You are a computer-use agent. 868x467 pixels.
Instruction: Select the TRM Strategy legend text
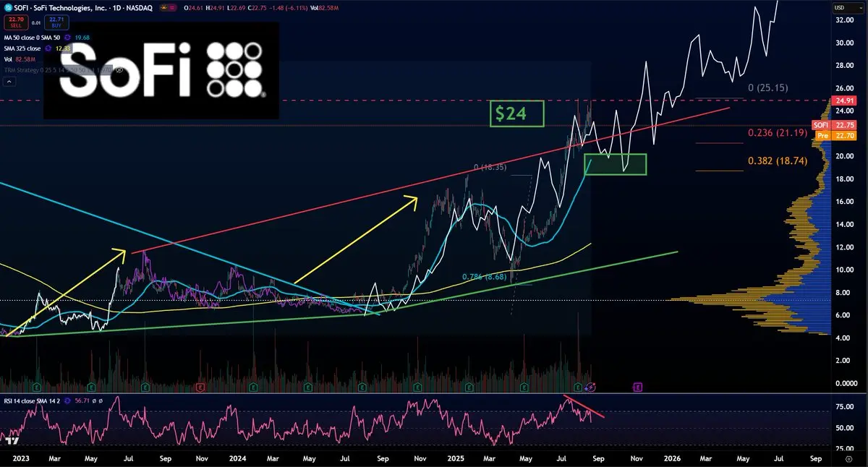[x=58, y=70]
